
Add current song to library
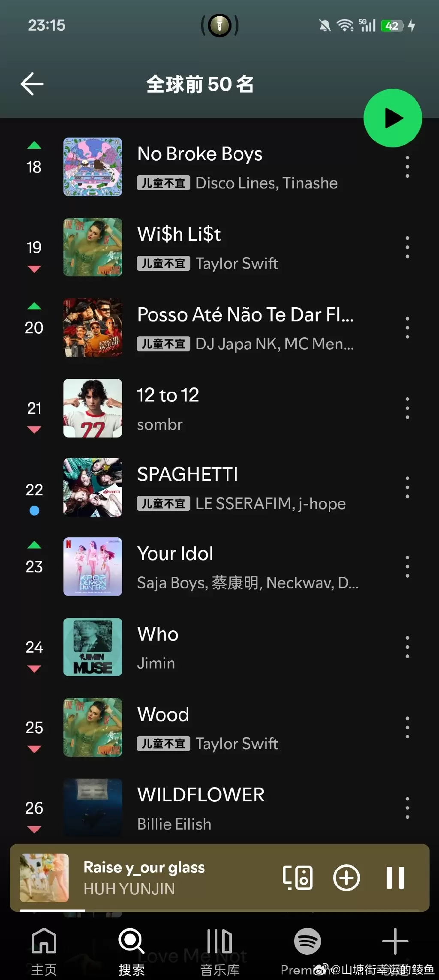tap(346, 878)
